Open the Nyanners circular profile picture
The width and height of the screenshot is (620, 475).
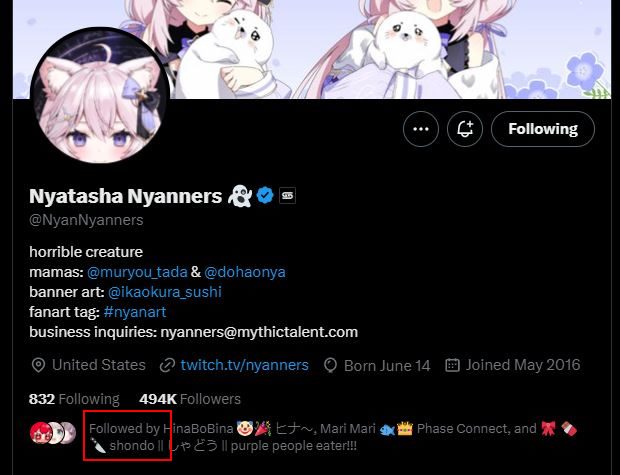click(x=100, y=97)
